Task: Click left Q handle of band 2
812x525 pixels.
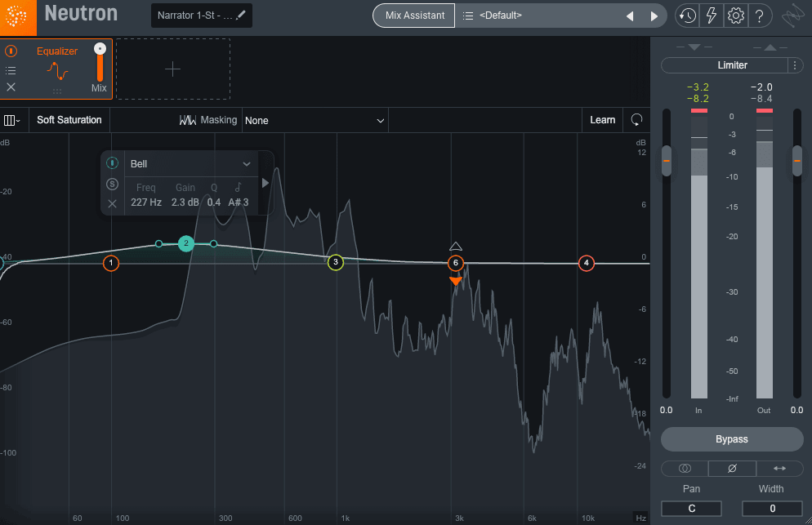Action: (159, 243)
